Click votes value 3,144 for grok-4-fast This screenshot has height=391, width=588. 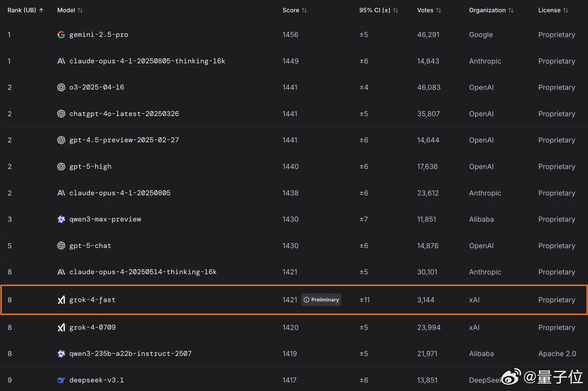pyautogui.click(x=426, y=300)
